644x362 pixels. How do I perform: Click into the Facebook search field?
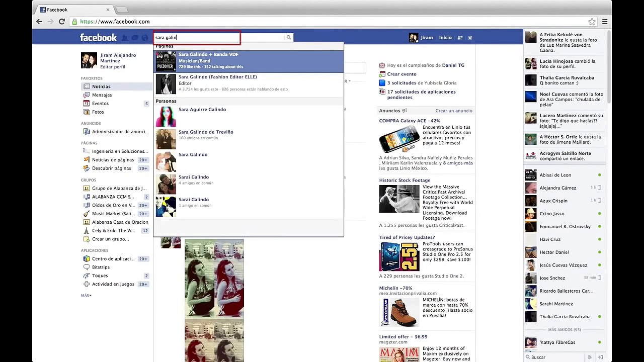(x=219, y=38)
